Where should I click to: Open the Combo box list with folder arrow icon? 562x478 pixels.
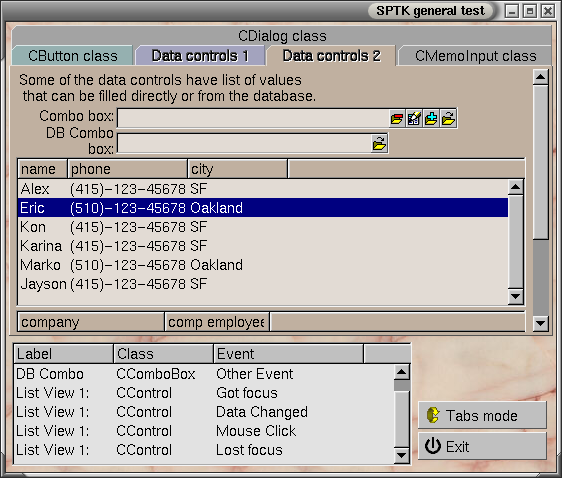coord(448,118)
